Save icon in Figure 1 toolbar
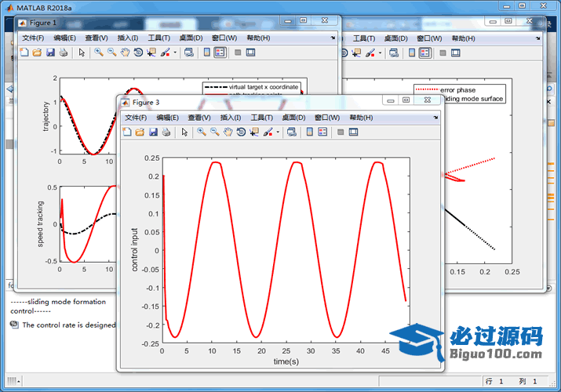The height and width of the screenshot is (392, 561). (50, 53)
